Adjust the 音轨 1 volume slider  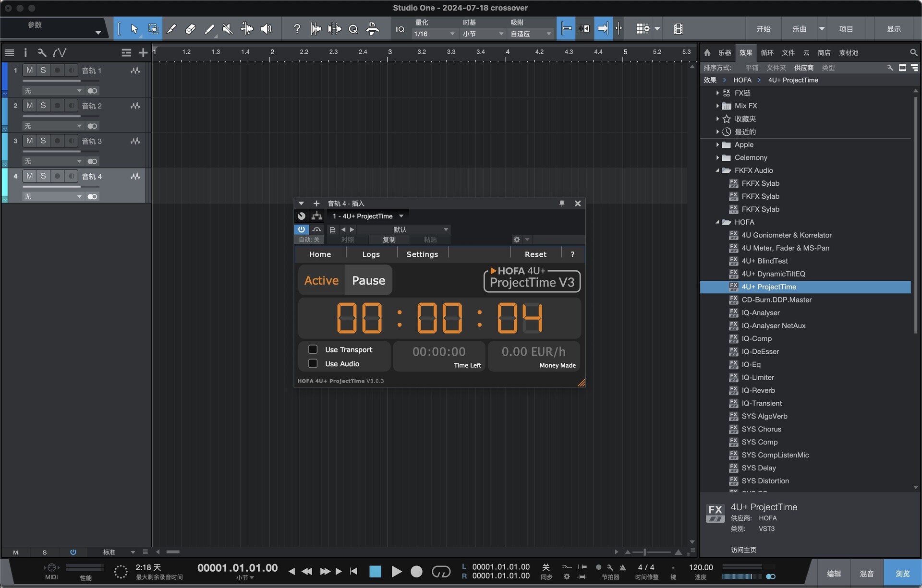tap(52, 81)
